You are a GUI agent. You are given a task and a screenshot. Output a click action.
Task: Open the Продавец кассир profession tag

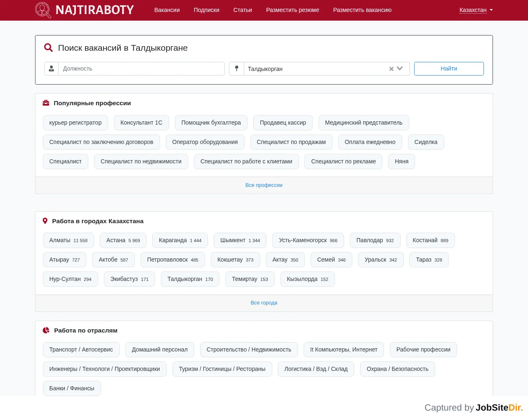(283, 123)
